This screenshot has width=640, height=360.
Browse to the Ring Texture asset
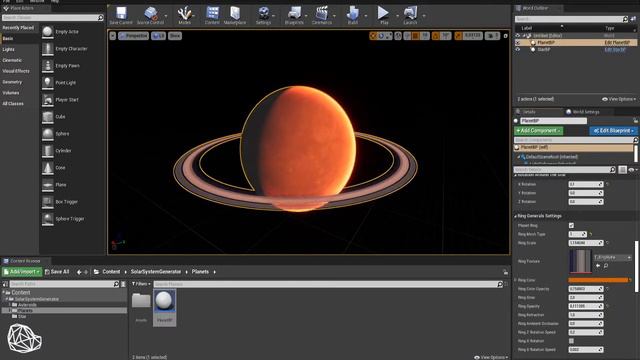606,266
